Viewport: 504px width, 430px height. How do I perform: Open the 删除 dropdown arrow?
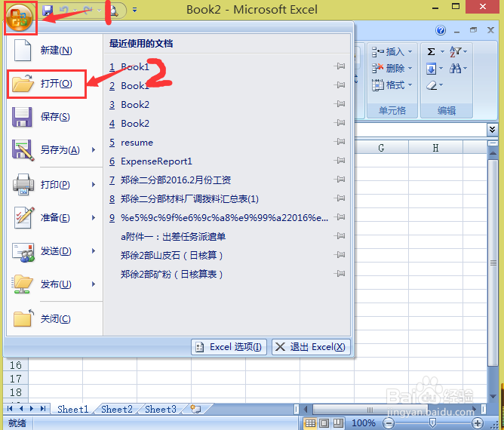pos(410,68)
